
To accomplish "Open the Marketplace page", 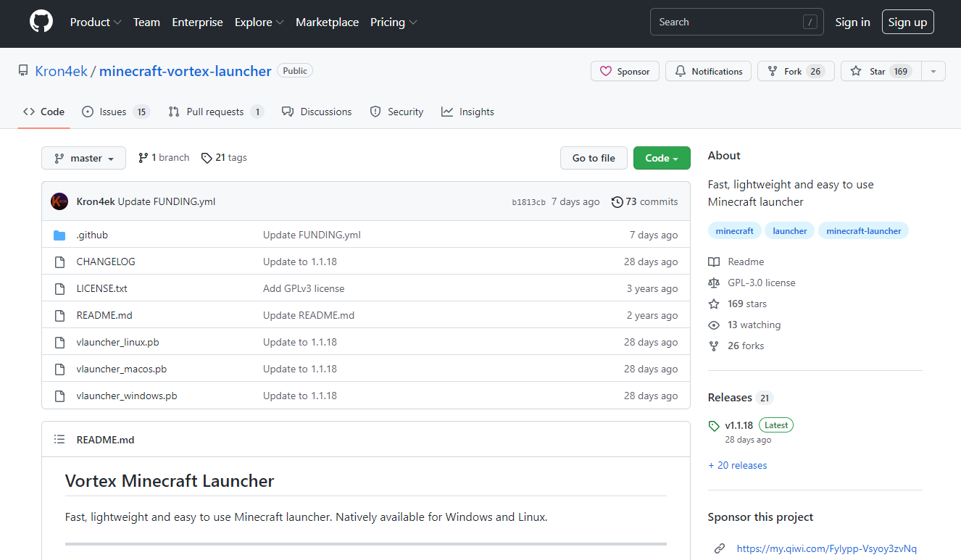I will tap(327, 22).
